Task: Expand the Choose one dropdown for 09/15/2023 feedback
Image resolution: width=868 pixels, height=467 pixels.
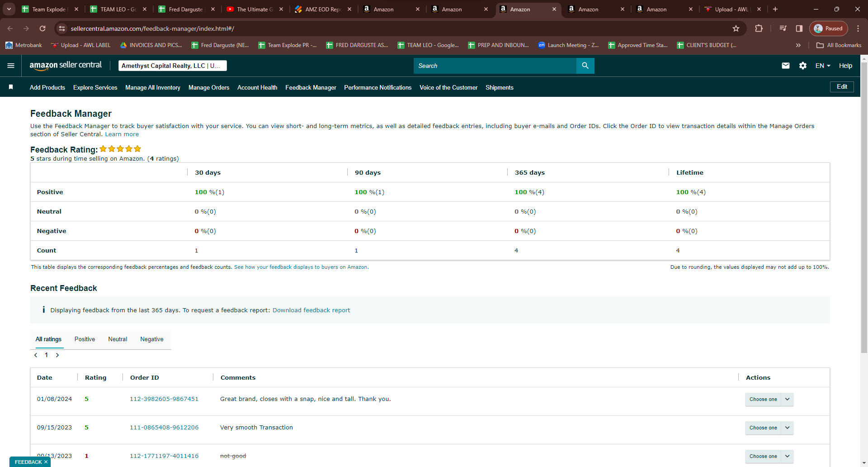Action: (x=787, y=428)
